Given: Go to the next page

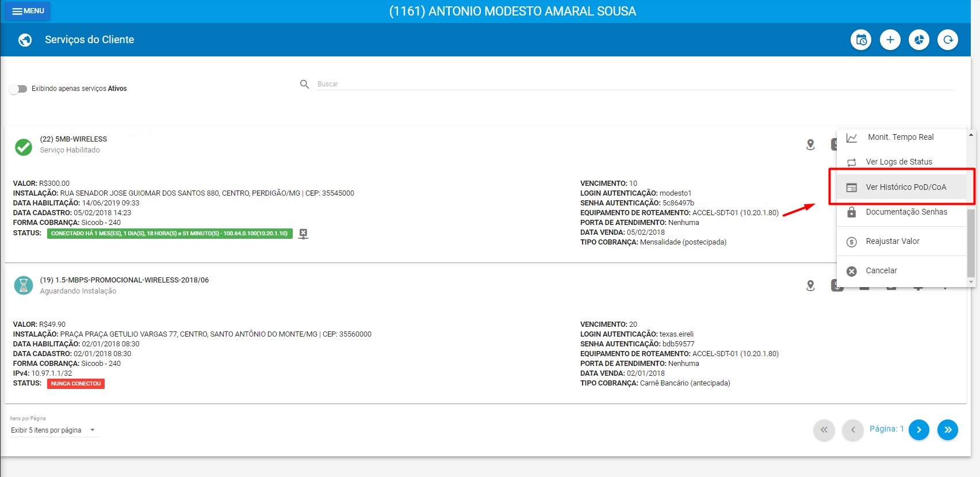Looking at the screenshot, I should pyautogui.click(x=919, y=430).
